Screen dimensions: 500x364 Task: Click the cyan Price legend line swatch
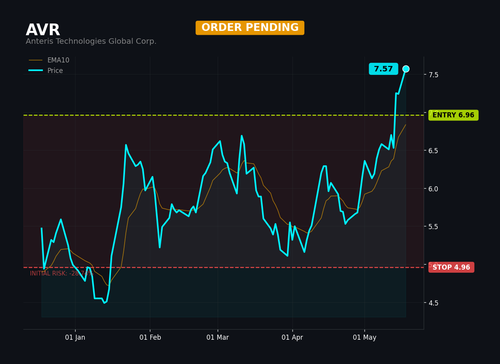pyautogui.click(x=36, y=70)
